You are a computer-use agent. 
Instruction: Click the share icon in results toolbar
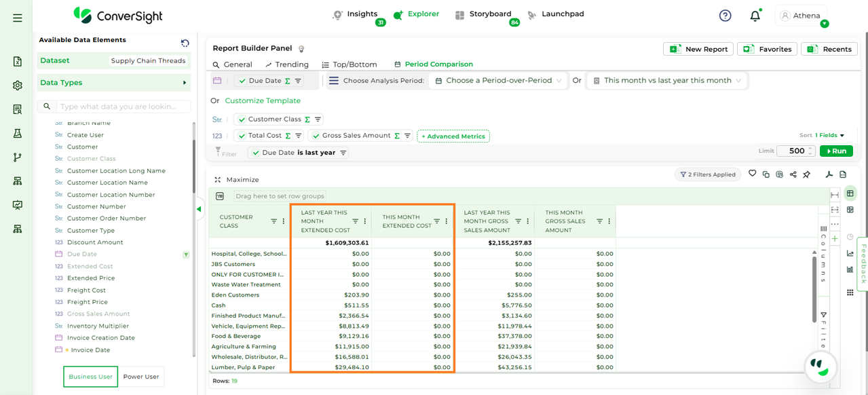pos(793,174)
